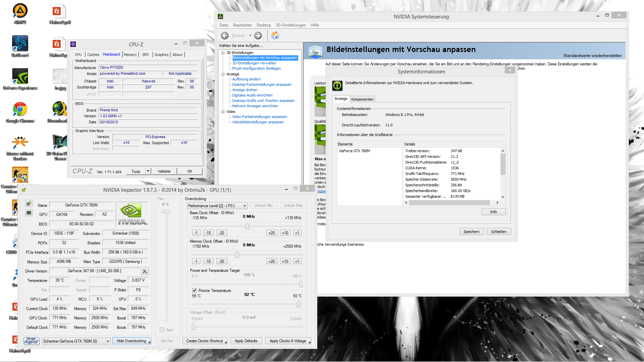Open the 3D-Einstellungen menu
The width and height of the screenshot is (644, 362).
pyautogui.click(x=291, y=25)
